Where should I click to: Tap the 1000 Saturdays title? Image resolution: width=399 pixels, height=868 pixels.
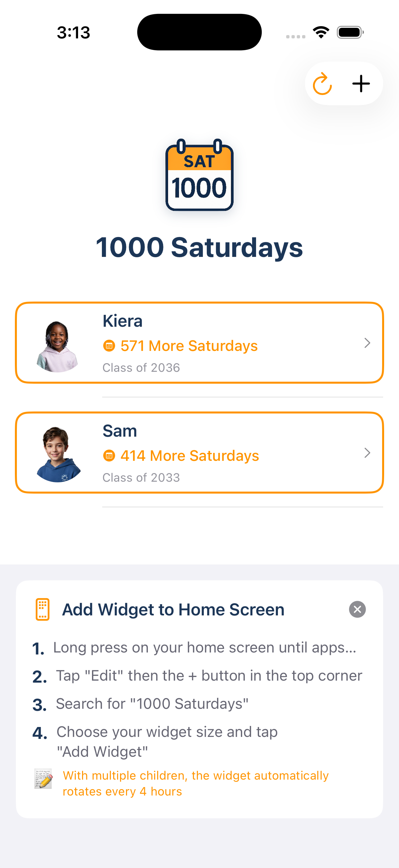pyautogui.click(x=199, y=247)
